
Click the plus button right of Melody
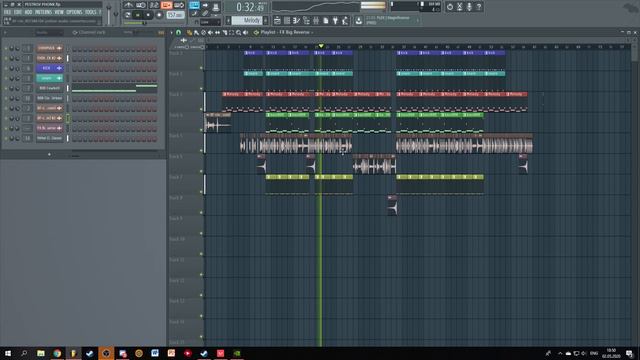point(266,20)
